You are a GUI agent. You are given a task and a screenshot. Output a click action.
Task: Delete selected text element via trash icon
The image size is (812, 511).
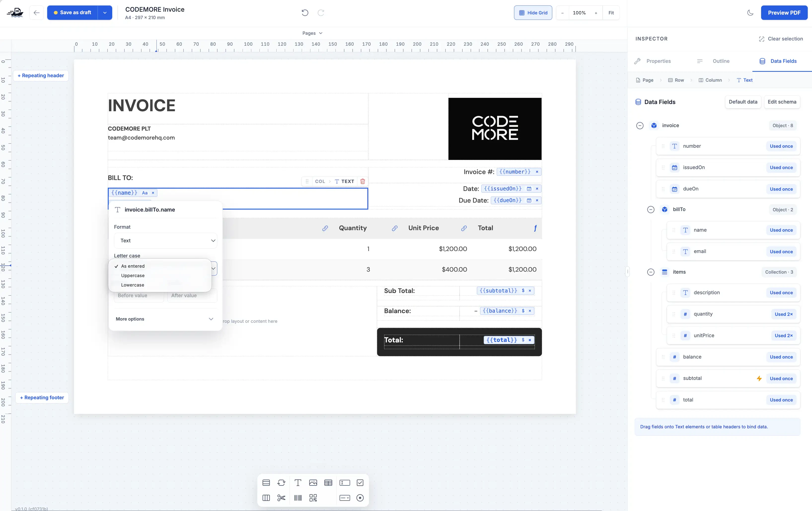coord(363,181)
